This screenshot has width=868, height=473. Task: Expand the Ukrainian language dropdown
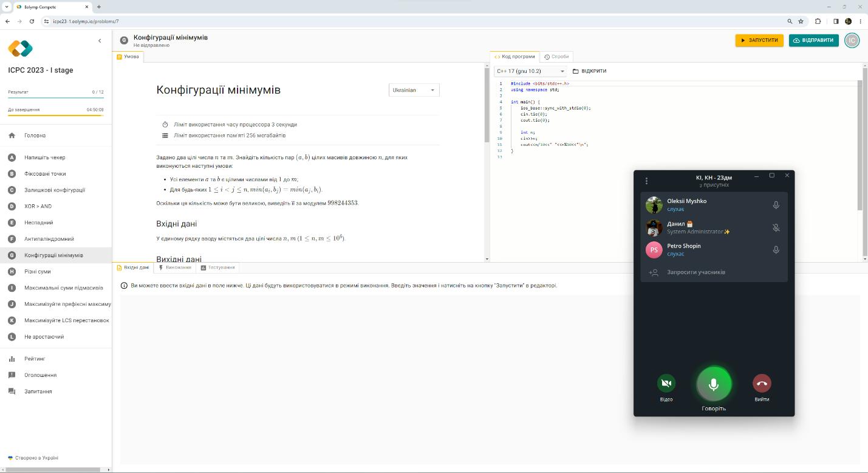[414, 90]
